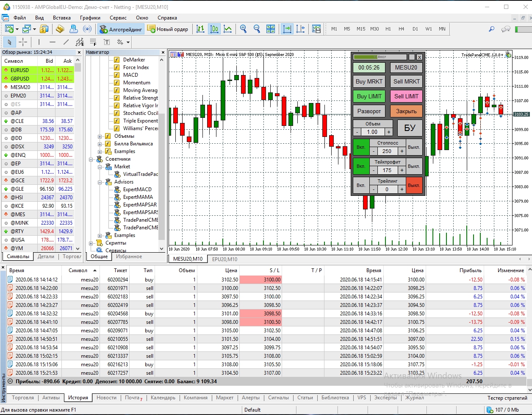Image resolution: width=532 pixels, height=415 pixels.
Task: Enable Тейкпрофит with its Вкл. button
Action: click(x=361, y=166)
